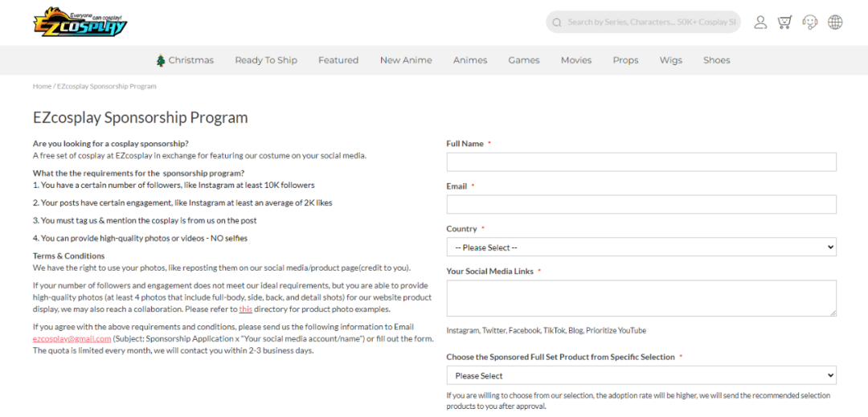Click the 'EZcosplay Sponsorship Program' page heading
This screenshot has width=868, height=417.
140,118
